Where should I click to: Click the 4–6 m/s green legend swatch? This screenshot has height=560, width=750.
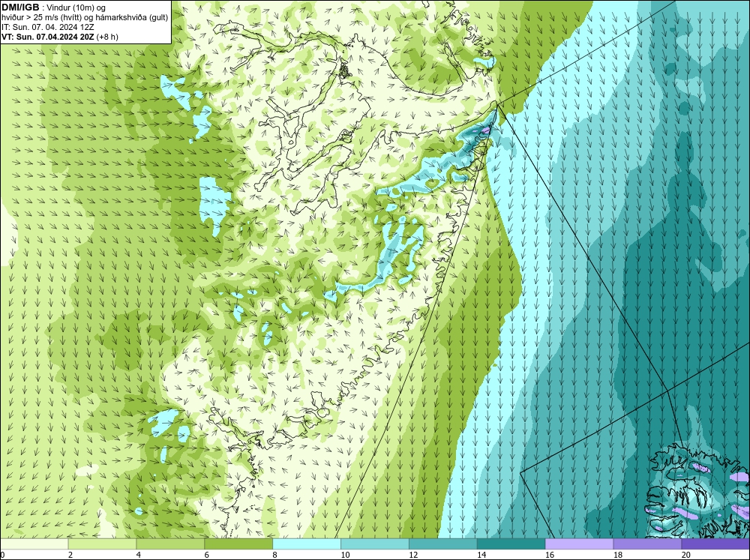(x=170, y=544)
